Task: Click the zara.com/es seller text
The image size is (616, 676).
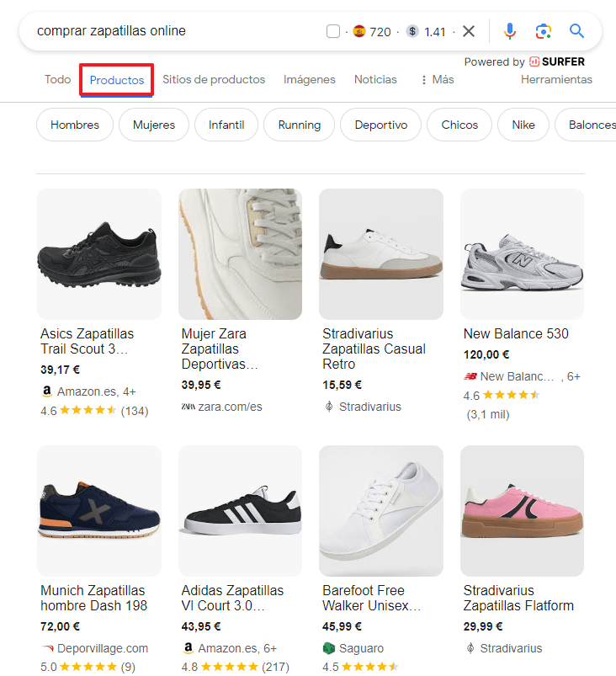Action: pyautogui.click(x=231, y=407)
